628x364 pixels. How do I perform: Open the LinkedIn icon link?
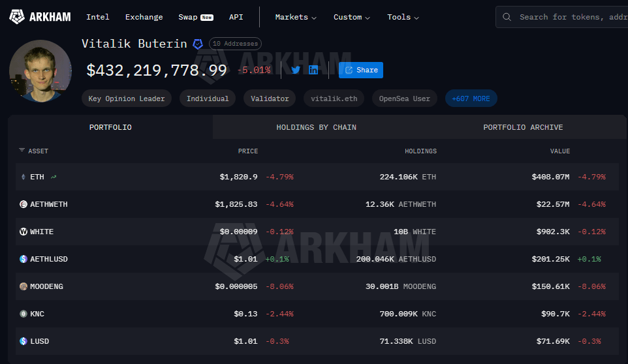[x=313, y=70]
